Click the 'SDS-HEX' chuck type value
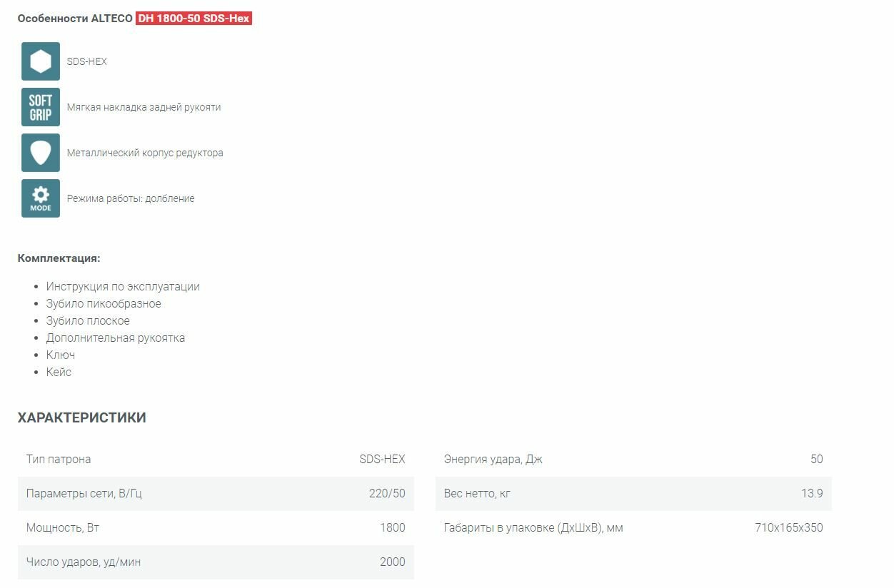894x588 pixels. pos(382,460)
